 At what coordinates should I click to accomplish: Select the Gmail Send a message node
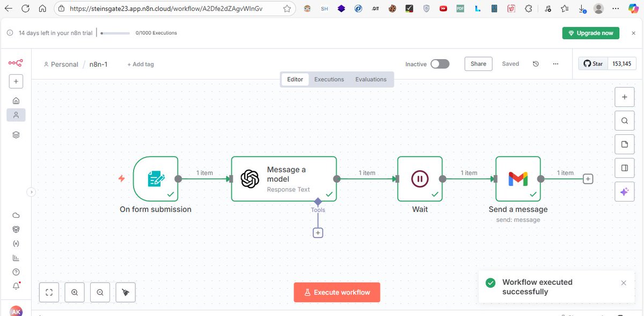518,179
